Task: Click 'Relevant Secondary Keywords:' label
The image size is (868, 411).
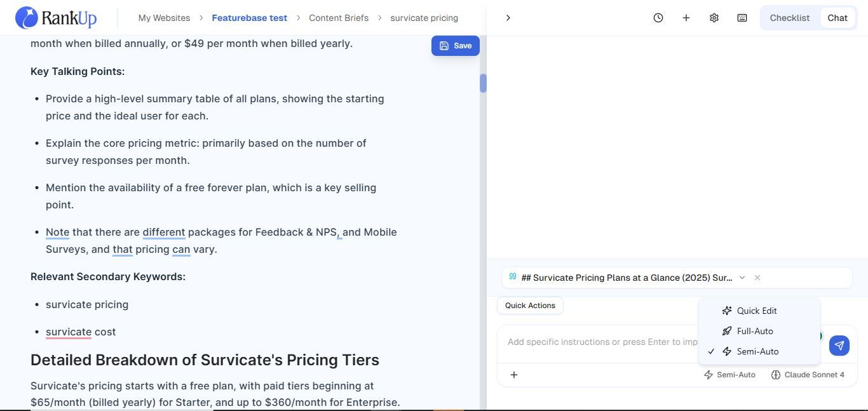Action: 108,276
